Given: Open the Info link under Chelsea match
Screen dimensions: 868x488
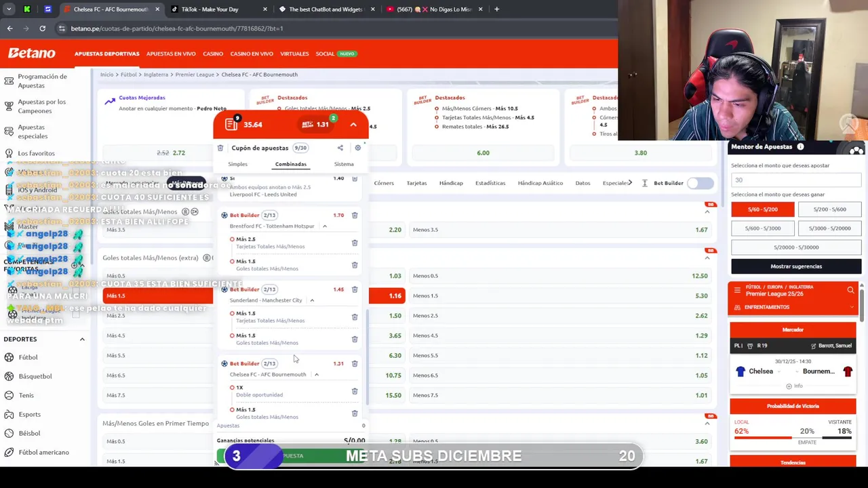Looking at the screenshot, I should coord(794,386).
